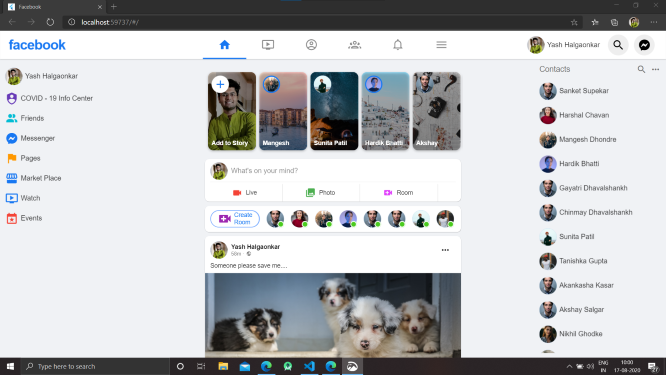Image resolution: width=666 pixels, height=375 pixels.
Task: Open chat with Nikhil Ghodke
Action: coord(571,334)
